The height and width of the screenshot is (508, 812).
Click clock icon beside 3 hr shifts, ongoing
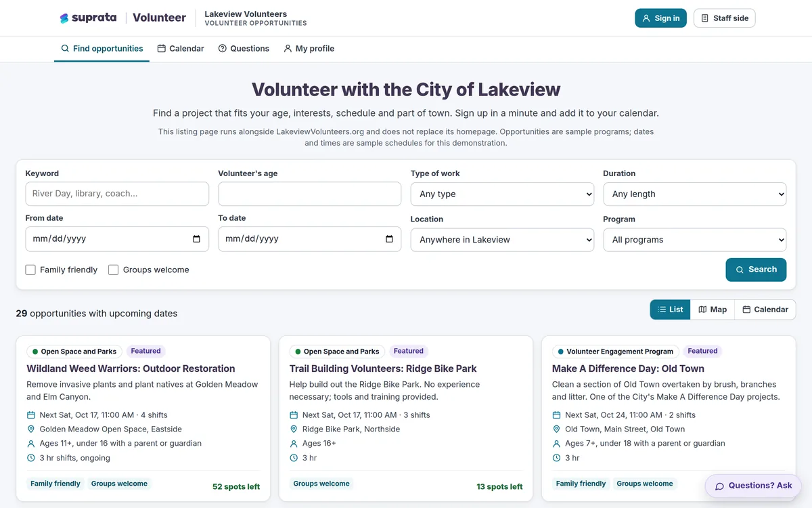31,458
